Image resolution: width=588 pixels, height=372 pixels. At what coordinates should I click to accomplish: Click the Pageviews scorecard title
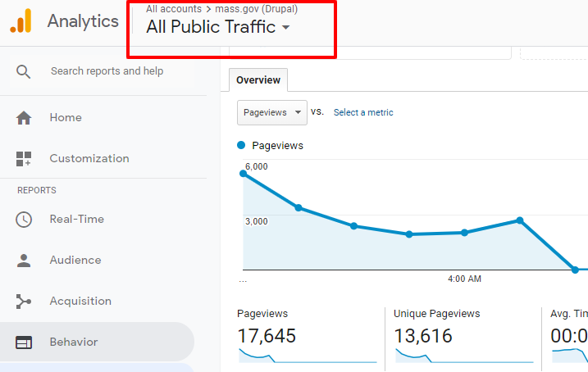pos(262,314)
